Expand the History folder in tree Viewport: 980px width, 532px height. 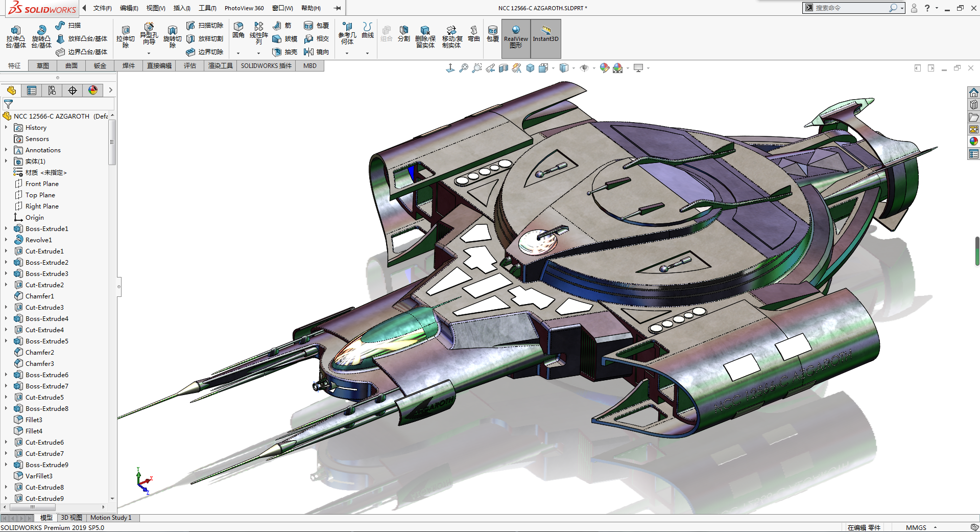(6, 128)
